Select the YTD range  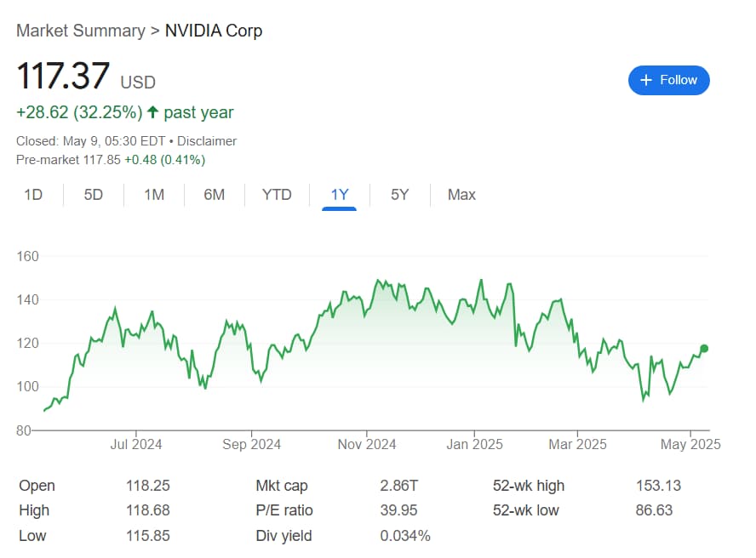[x=276, y=195]
